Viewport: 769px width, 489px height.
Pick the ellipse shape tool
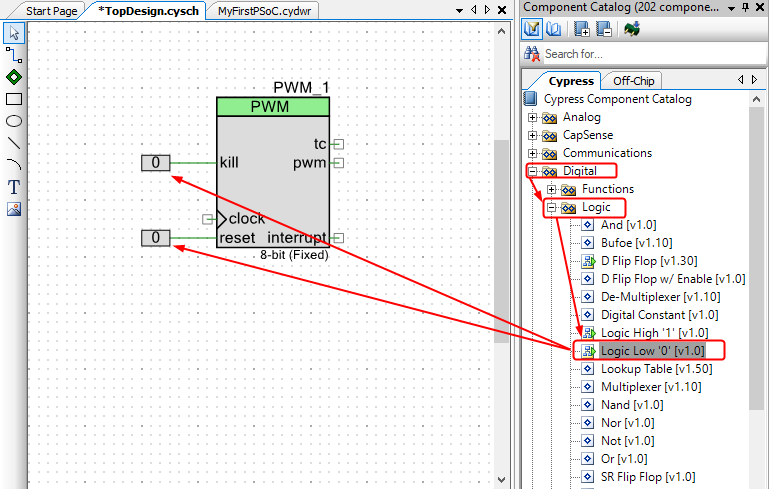(14, 121)
